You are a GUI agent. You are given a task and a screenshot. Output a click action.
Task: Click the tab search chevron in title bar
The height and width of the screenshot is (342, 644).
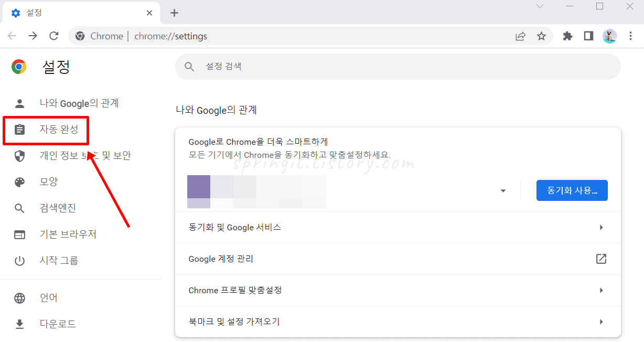click(x=540, y=6)
